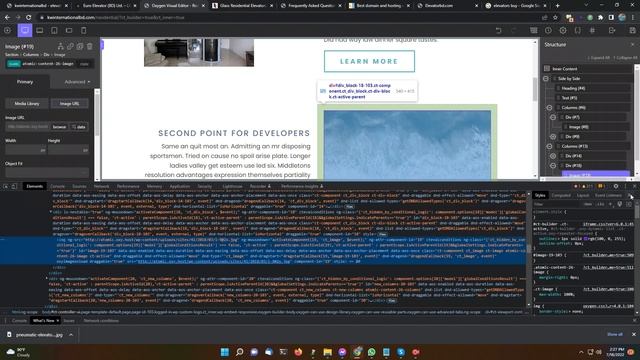Click the Back to WP exit icon

[x=612, y=31]
